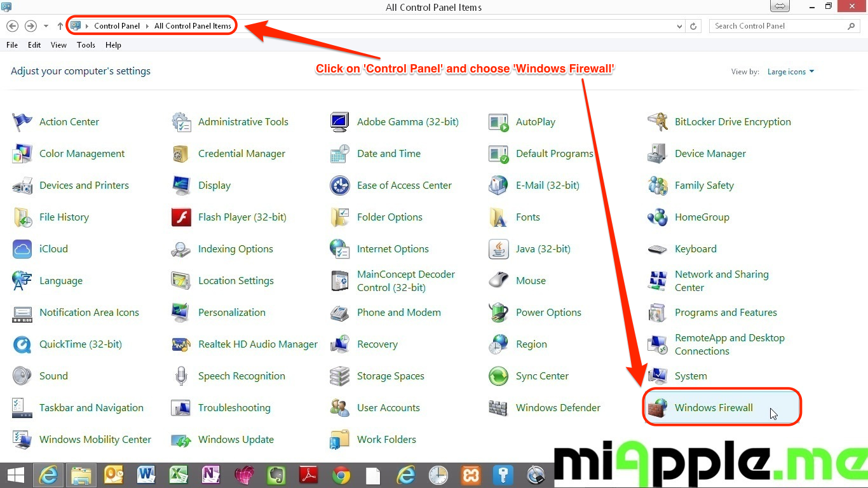Click the Flash Player icon

pos(181,217)
